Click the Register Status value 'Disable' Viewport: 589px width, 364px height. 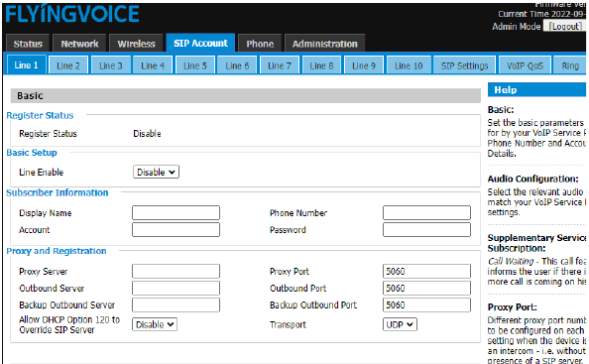click(147, 134)
